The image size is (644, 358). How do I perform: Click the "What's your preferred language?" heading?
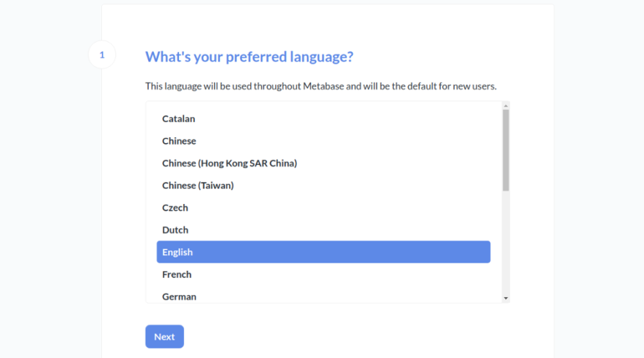[x=249, y=56]
